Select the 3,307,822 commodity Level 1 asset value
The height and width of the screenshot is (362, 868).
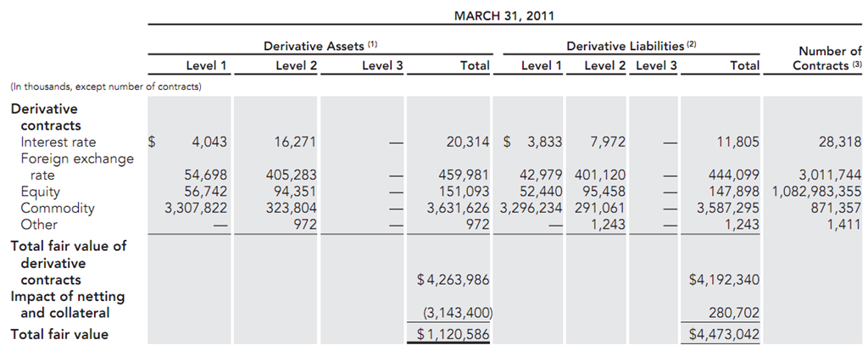tap(192, 209)
